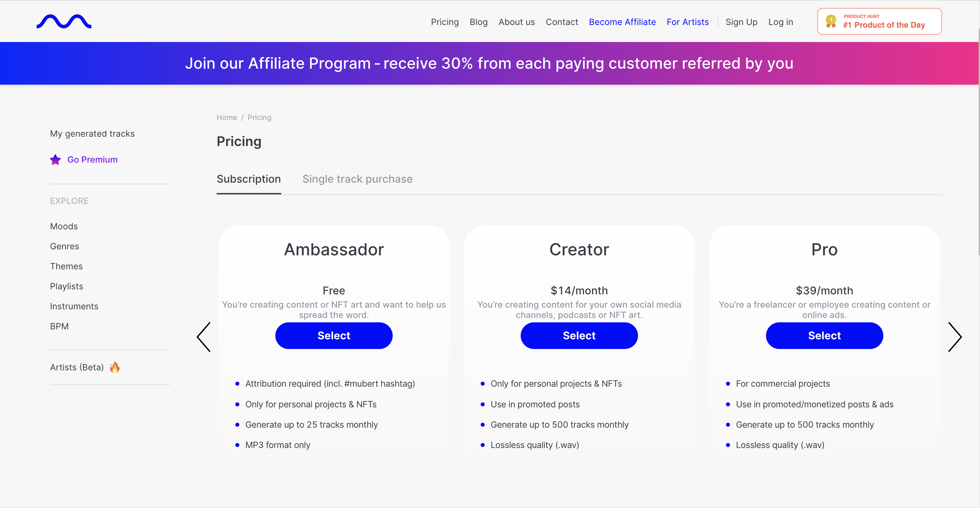Click the Sign Up navigation button
Screen dimensions: 980x508
pyautogui.click(x=741, y=21)
